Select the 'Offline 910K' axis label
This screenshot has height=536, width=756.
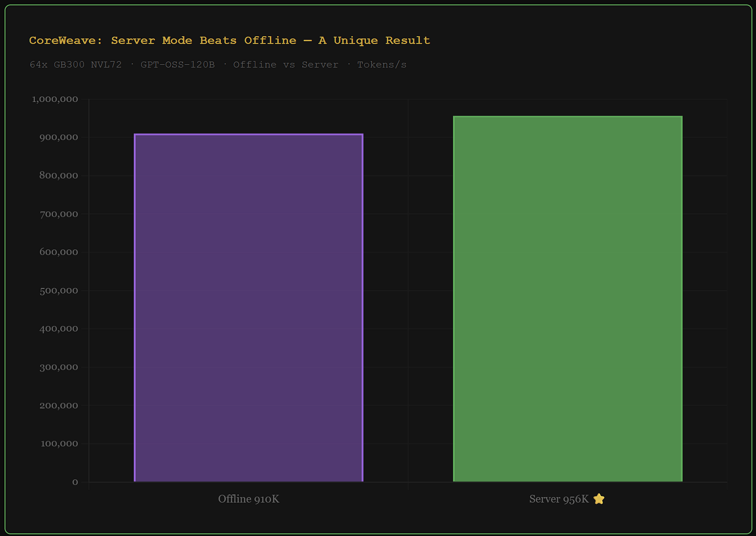[249, 499]
